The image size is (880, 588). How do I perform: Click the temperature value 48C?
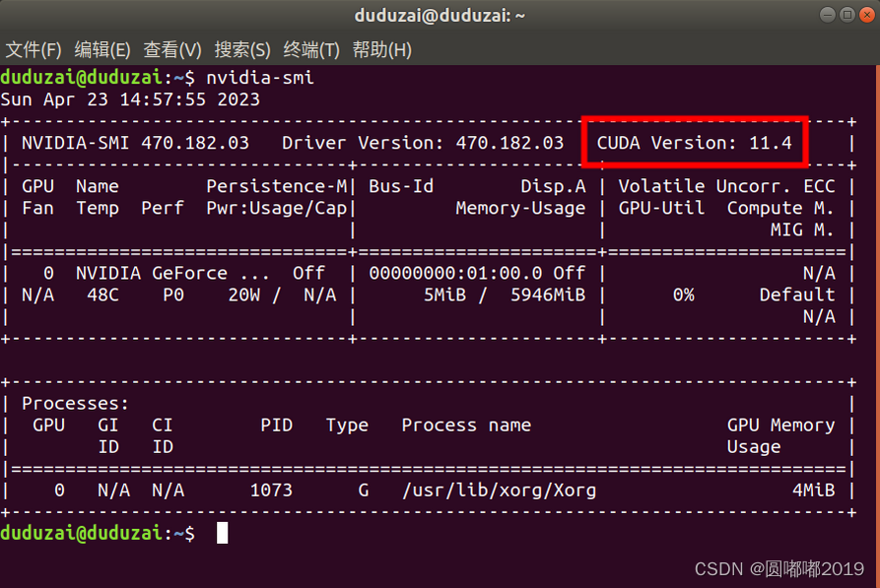pos(103,295)
